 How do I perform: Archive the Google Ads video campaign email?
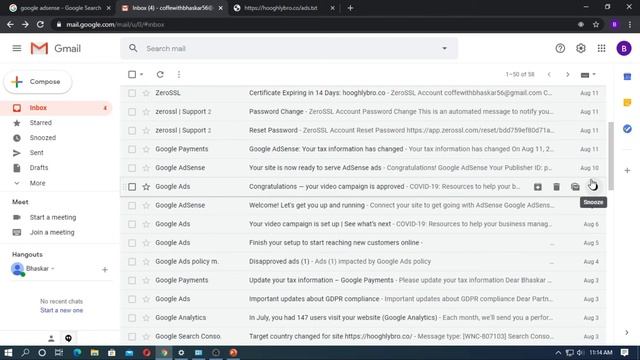pos(538,187)
